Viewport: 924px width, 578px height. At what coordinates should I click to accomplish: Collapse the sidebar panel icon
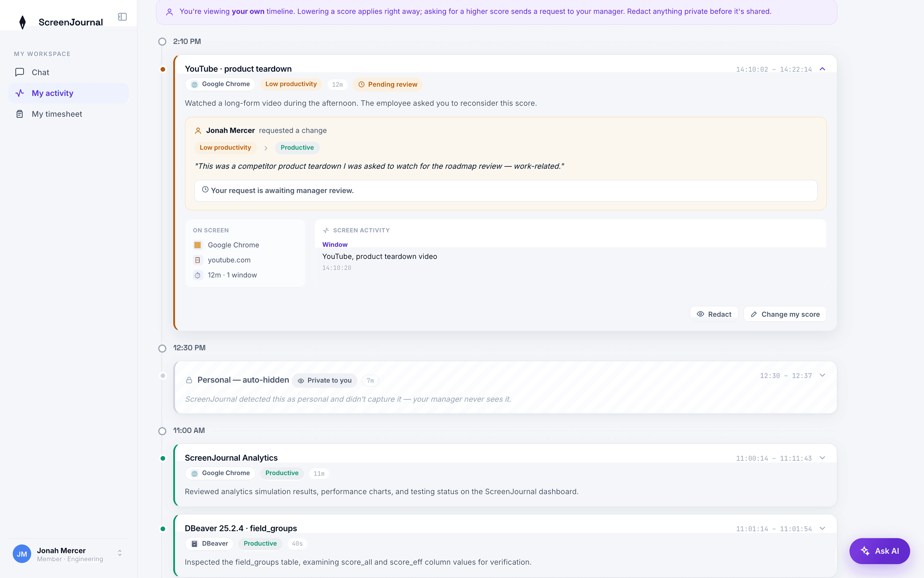(122, 17)
